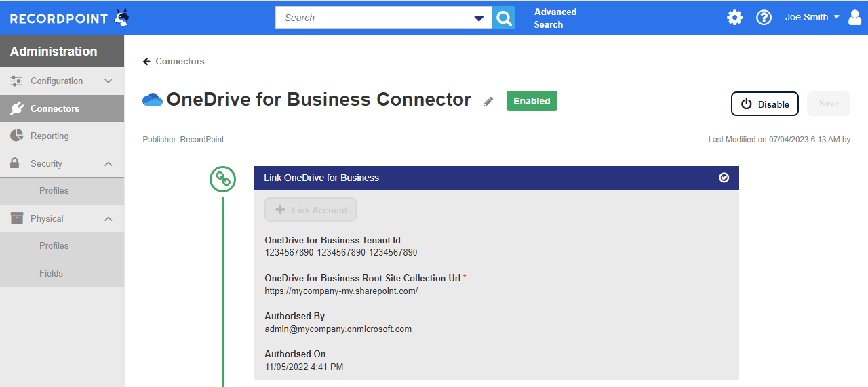Click the back arrow beside Connectors
This screenshot has height=387, width=868.
pyautogui.click(x=146, y=62)
